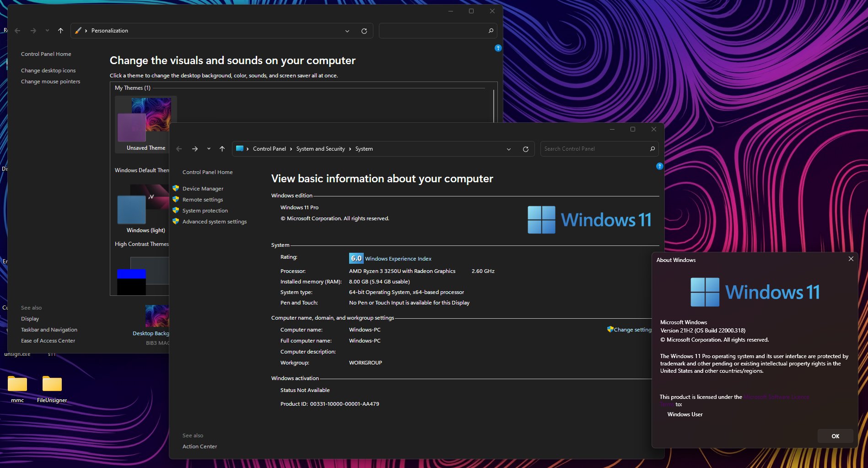Open Device Manager link
868x468 pixels.
click(x=203, y=189)
